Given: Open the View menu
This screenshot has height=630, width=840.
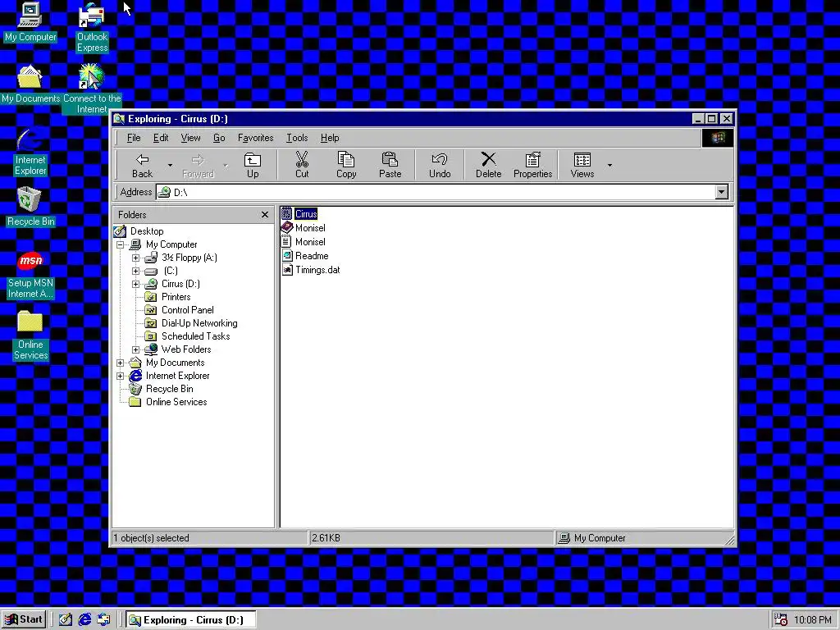Looking at the screenshot, I should click(190, 138).
